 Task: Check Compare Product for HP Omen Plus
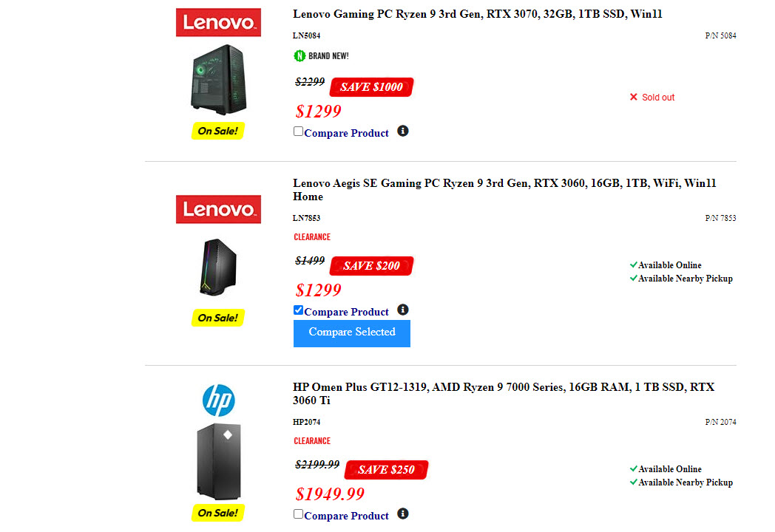click(x=299, y=514)
